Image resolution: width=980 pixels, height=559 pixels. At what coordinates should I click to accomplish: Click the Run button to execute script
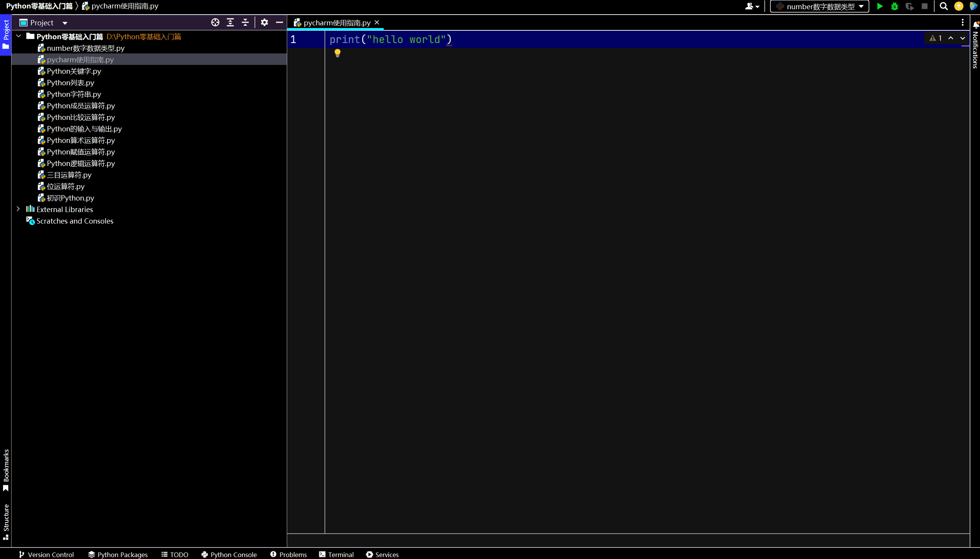tap(880, 6)
